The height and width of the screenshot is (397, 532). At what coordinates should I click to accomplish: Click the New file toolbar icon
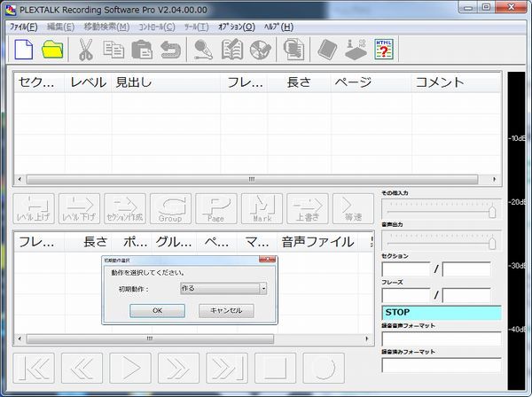(x=23, y=50)
